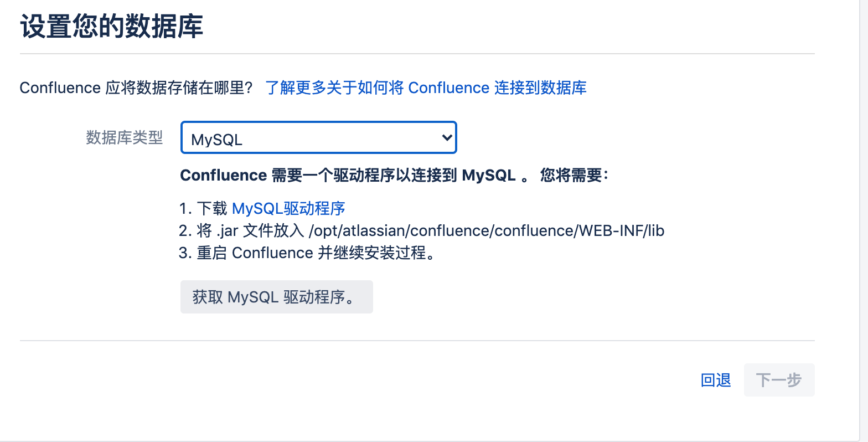Click the list number 3 before 重启
Image resolution: width=868 pixels, height=442 pixels.
click(x=185, y=253)
